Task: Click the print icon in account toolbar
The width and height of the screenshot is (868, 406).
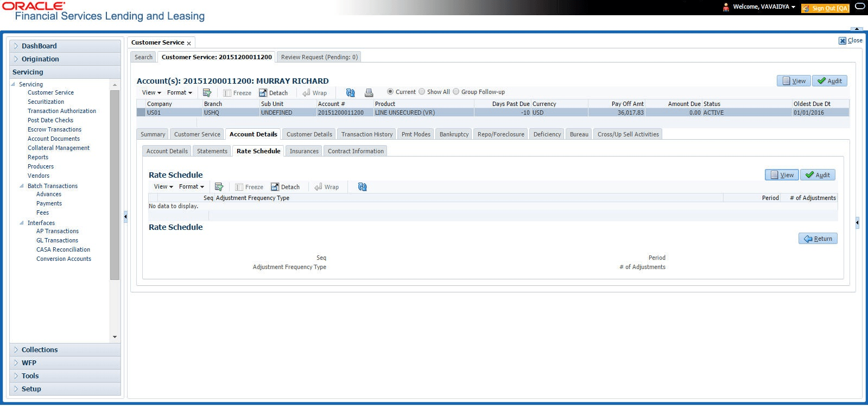Action: click(x=369, y=93)
